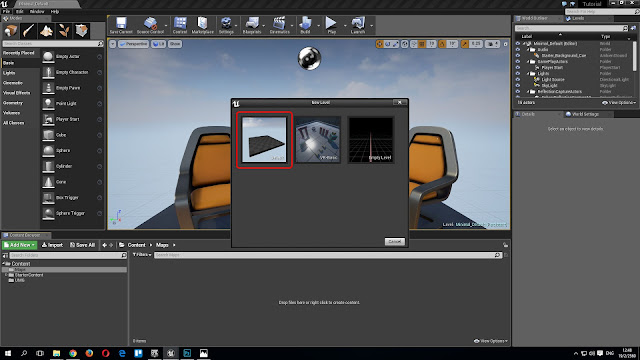Toggle visibility of Minimal_Default world row

[518, 43]
